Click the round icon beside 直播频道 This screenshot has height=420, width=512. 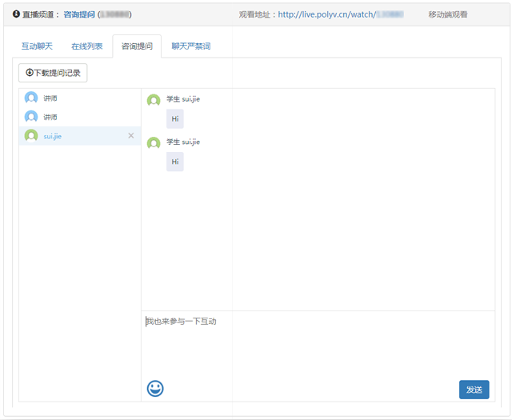(16, 14)
